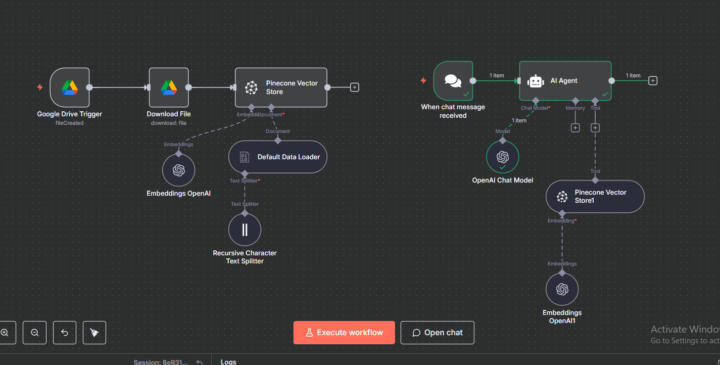This screenshot has width=720, height=365.
Task: Switch to the Logs tab
Action: click(228, 362)
